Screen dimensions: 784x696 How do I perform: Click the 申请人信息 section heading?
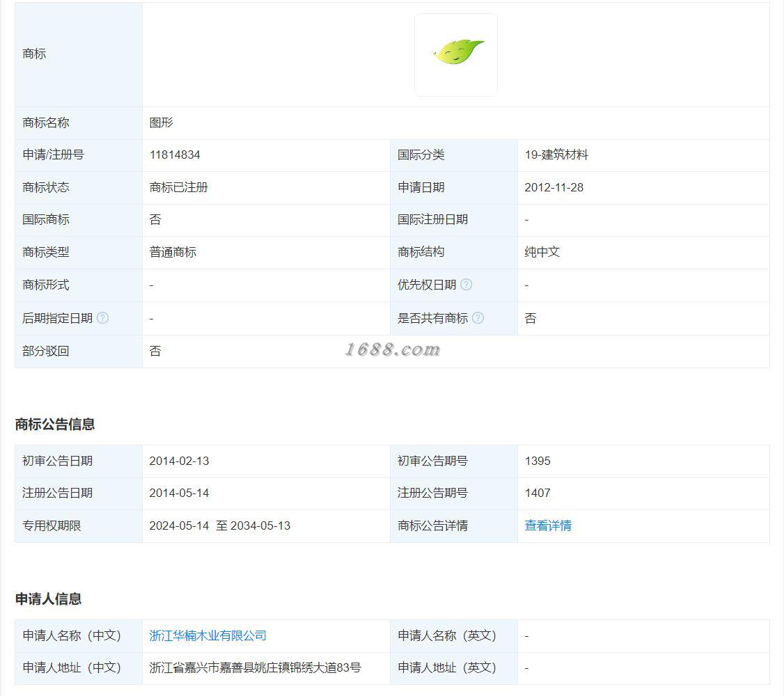point(49,599)
